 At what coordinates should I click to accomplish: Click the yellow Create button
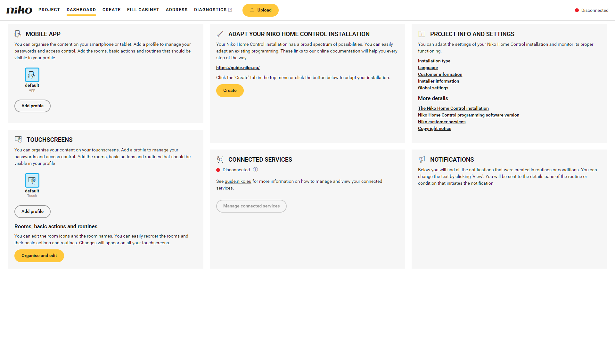pyautogui.click(x=230, y=90)
